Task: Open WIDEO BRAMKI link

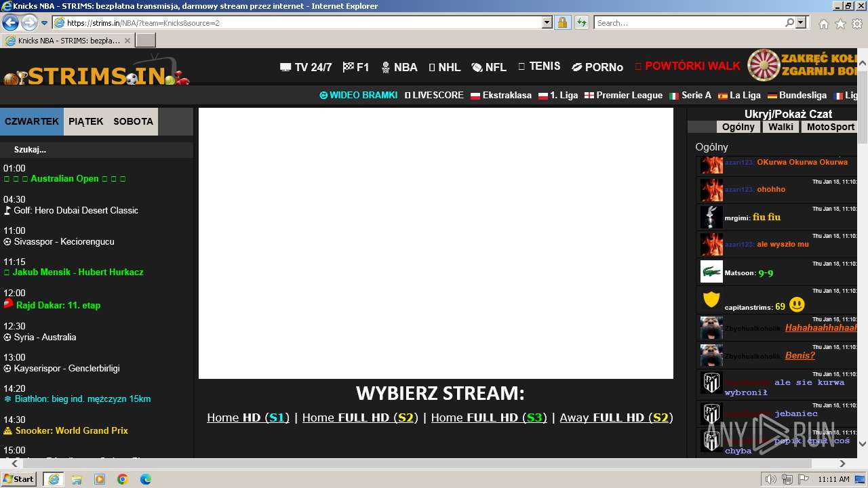Action: coord(359,95)
